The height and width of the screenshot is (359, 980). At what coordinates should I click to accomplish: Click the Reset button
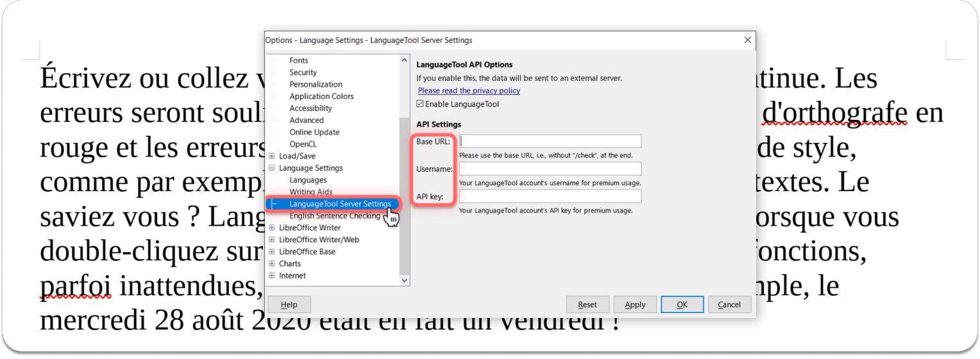tap(587, 305)
